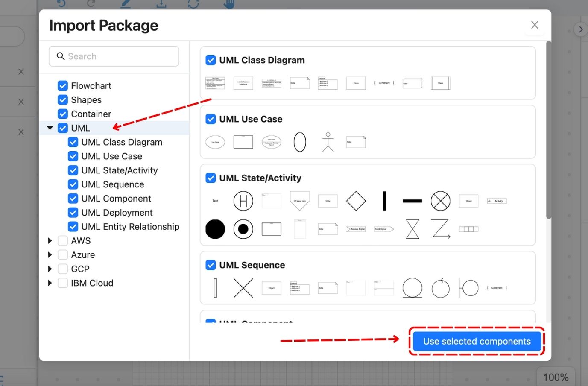
Task: Select the Use Case oval shape
Action: (x=215, y=142)
